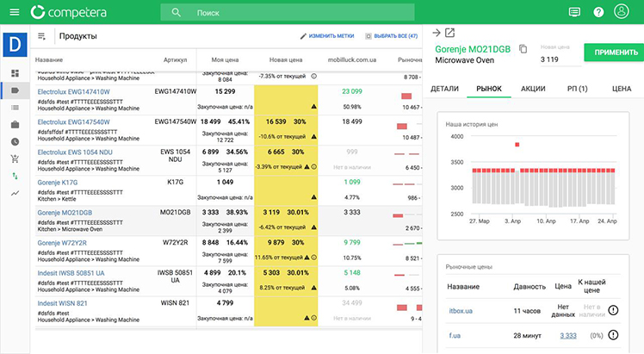Select the products tag icon in sidebar
644x354 pixels.
point(15,90)
